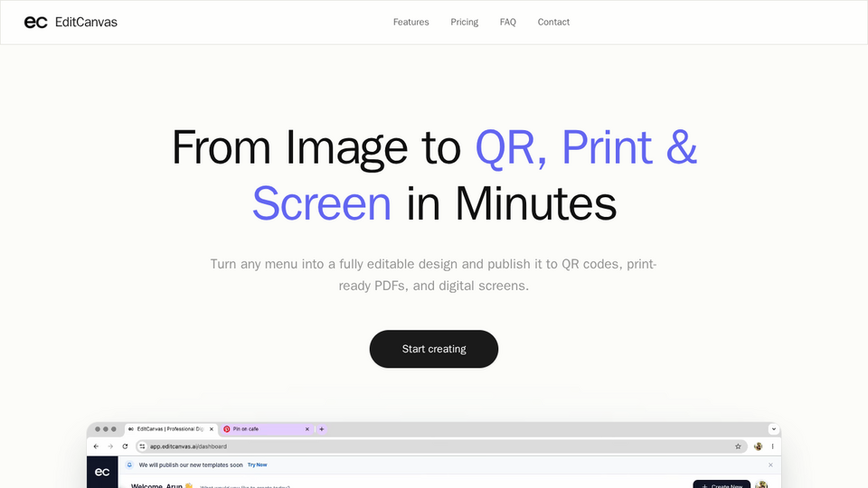Click the app.editcanvas.ai address bar

pos(441,446)
